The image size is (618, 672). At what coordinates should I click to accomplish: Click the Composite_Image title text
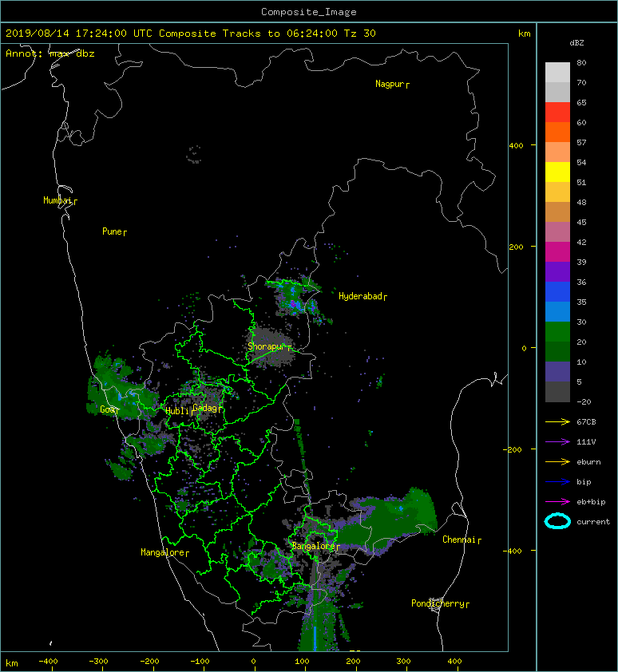point(309,12)
